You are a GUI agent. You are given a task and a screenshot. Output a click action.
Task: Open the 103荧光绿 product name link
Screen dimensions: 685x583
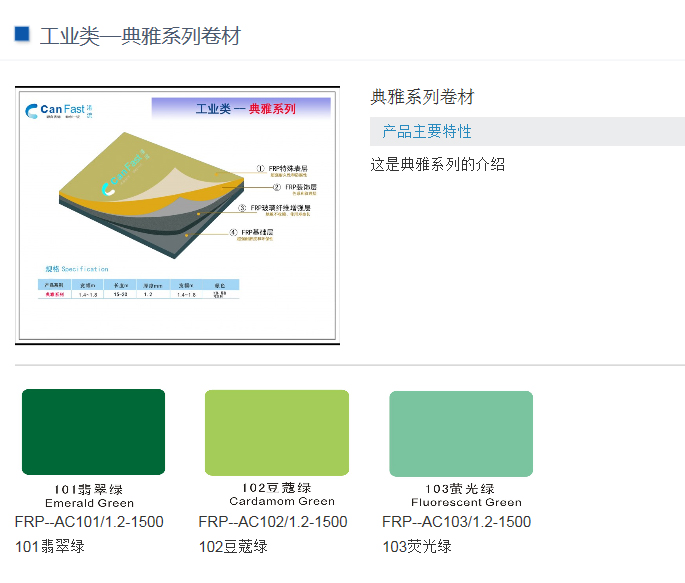(x=417, y=546)
